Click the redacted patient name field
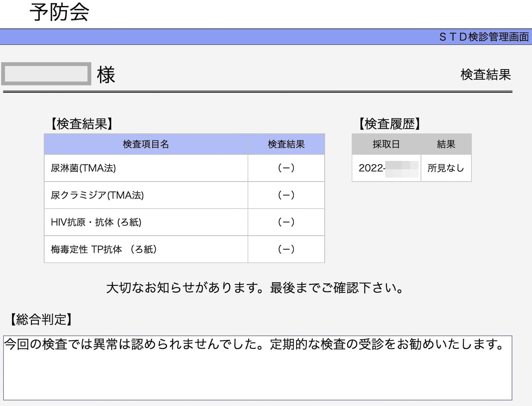 (46, 74)
